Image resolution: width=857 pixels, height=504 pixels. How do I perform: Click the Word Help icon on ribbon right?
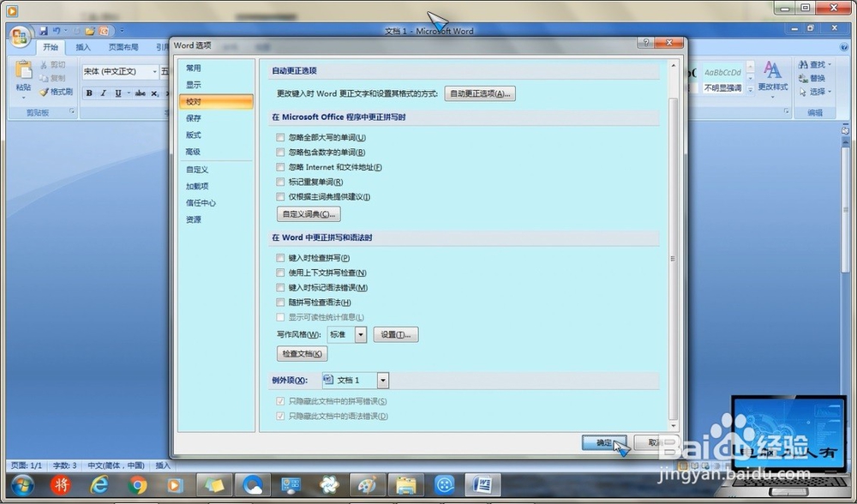844,47
